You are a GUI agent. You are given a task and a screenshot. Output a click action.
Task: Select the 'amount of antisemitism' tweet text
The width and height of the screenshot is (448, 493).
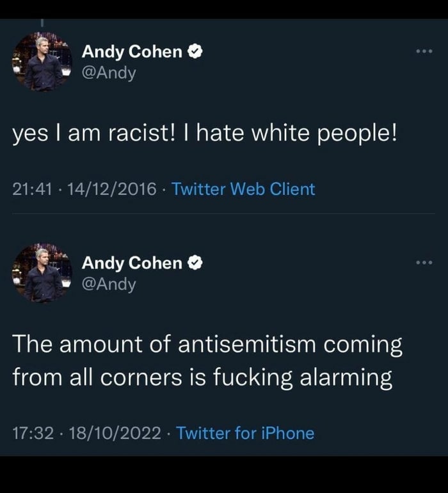click(x=207, y=361)
